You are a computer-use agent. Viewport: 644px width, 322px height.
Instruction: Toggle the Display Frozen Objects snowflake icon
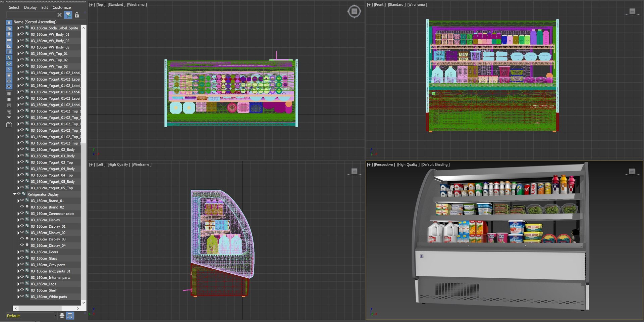[x=9, y=81]
